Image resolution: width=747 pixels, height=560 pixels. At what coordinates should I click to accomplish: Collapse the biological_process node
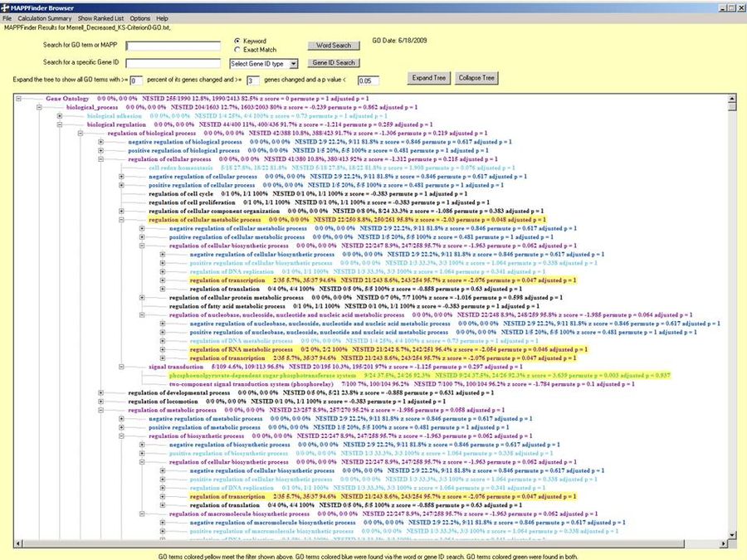click(x=39, y=107)
